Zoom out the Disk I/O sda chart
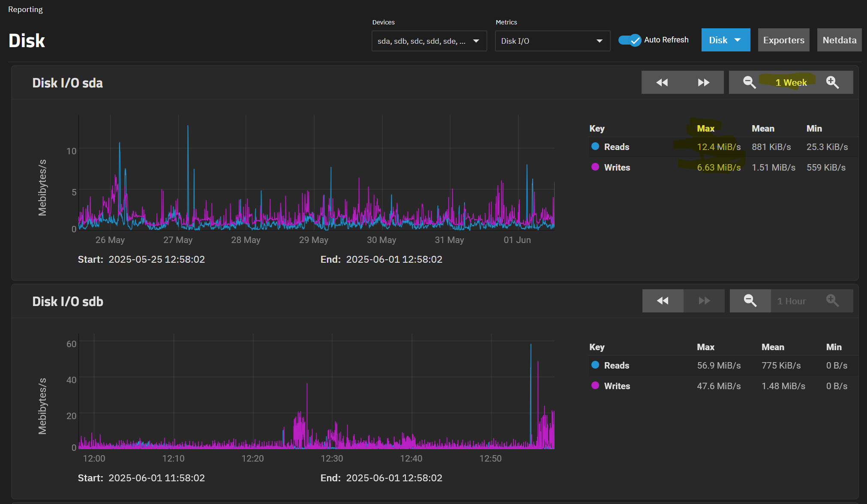The height and width of the screenshot is (504, 867). point(749,82)
